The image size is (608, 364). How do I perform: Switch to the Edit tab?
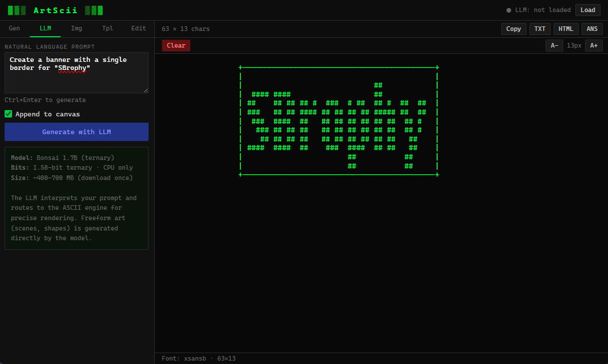pyautogui.click(x=138, y=28)
